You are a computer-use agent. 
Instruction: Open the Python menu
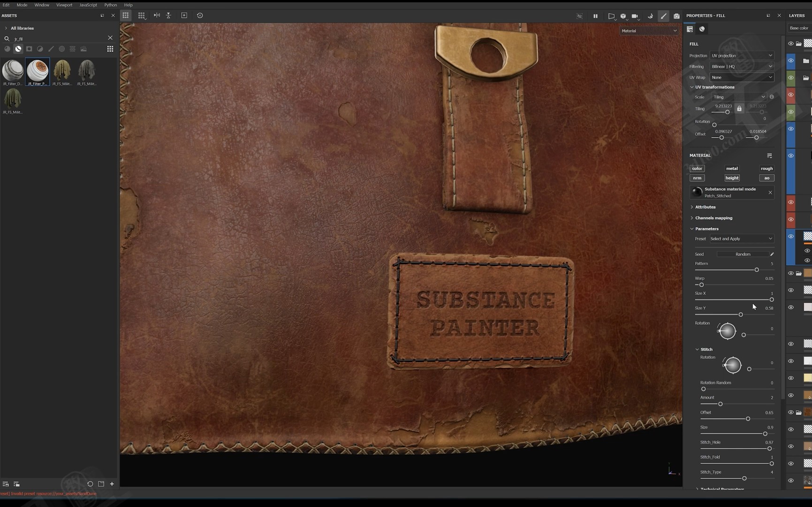coord(110,5)
